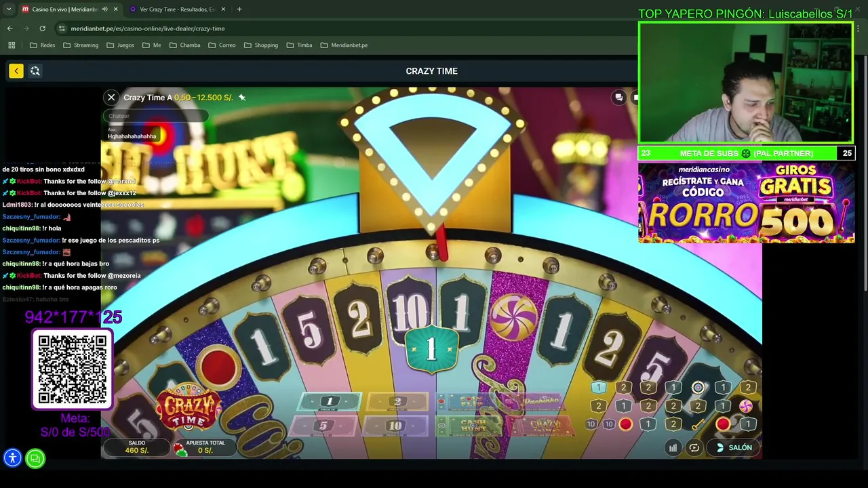Click the Crazy Time logo on table
This screenshot has width=868, height=488.
pyautogui.click(x=189, y=408)
